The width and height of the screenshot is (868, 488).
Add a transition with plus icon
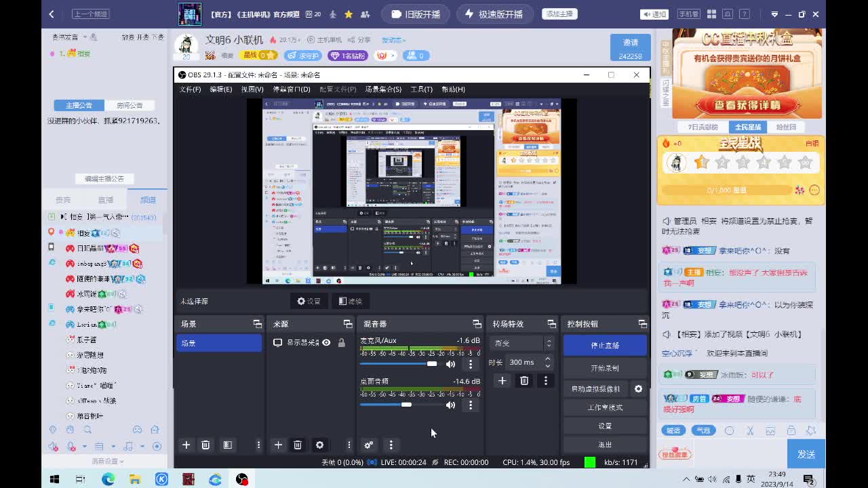(502, 381)
